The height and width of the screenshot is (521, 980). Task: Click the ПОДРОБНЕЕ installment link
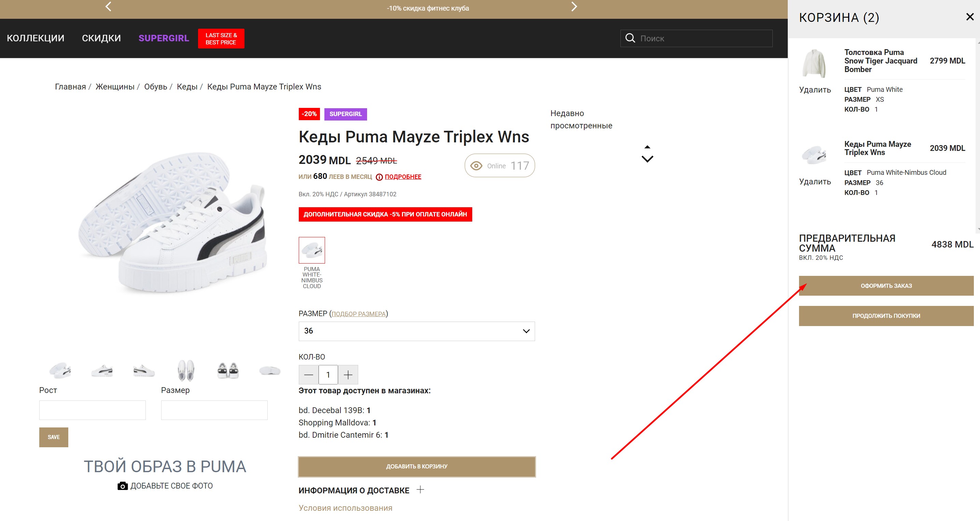point(403,177)
